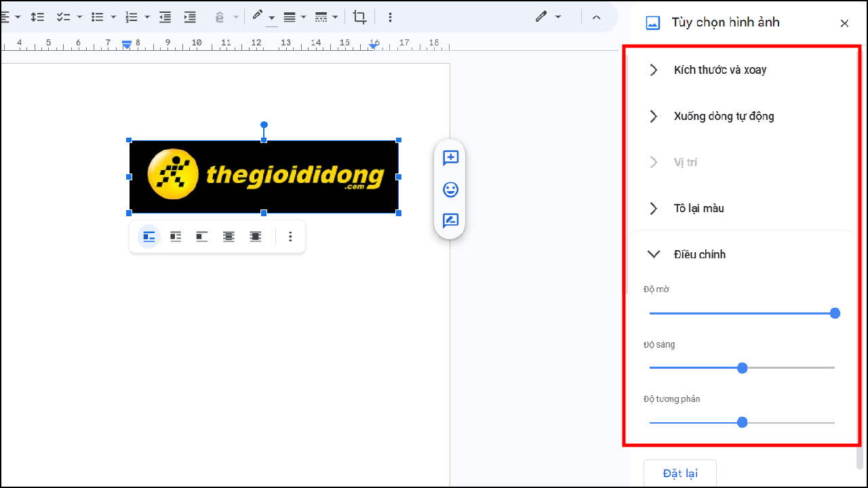Screen dimensions: 868x488
Task: Open the border weight dropdown
Action: [294, 17]
